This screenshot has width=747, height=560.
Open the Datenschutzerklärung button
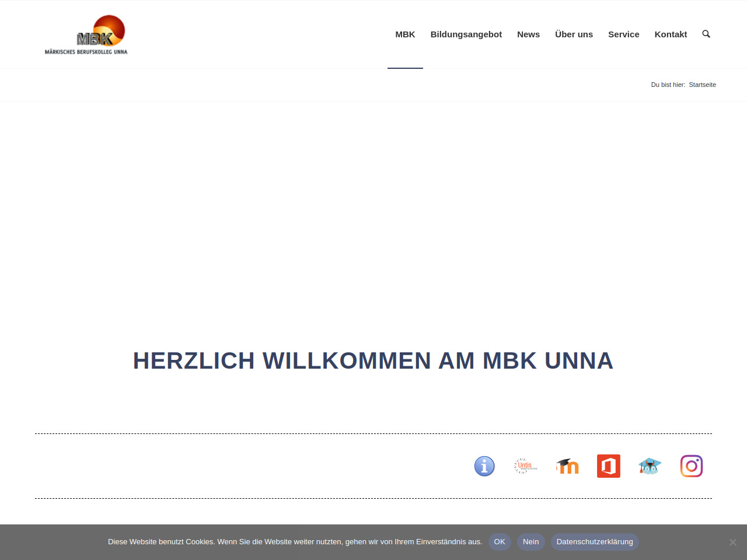[594, 542]
